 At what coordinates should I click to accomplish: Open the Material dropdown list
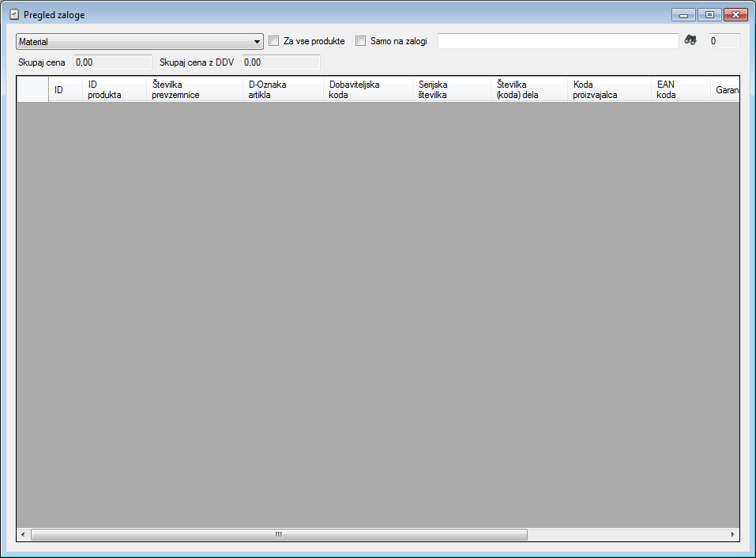[258, 41]
